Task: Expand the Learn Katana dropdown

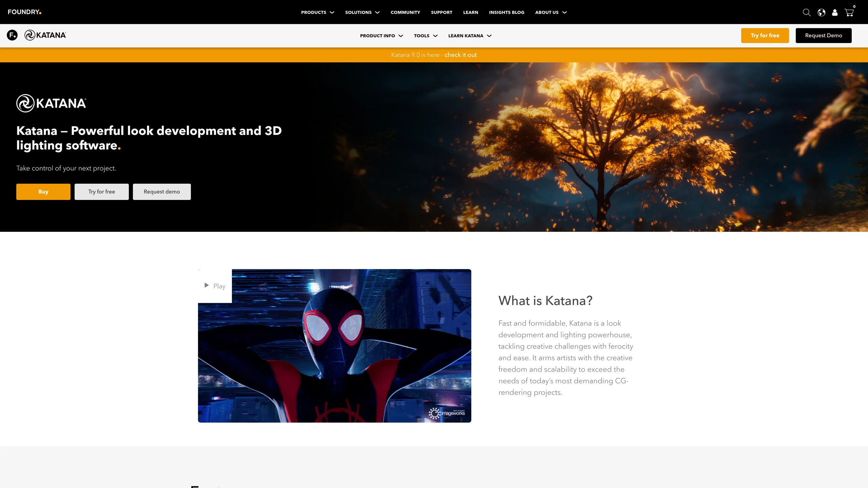Action: click(470, 36)
